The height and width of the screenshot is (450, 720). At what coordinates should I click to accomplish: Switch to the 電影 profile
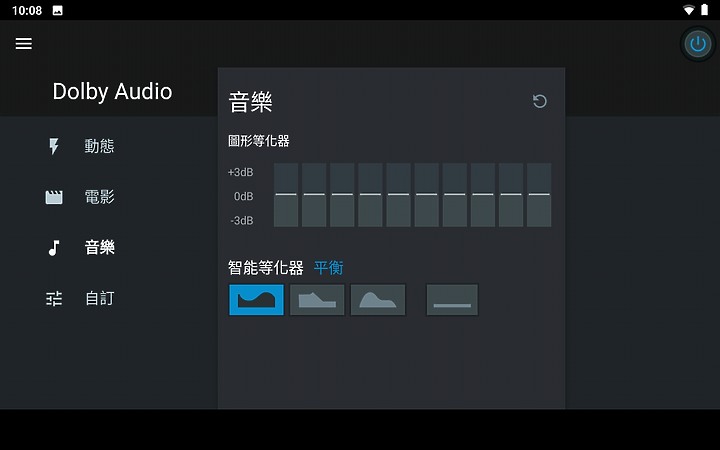point(99,197)
